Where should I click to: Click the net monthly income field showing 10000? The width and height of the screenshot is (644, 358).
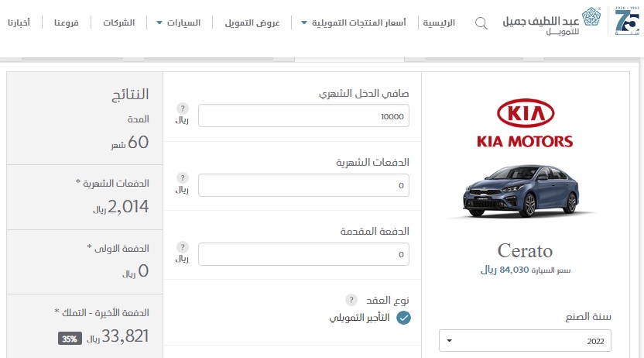point(303,115)
